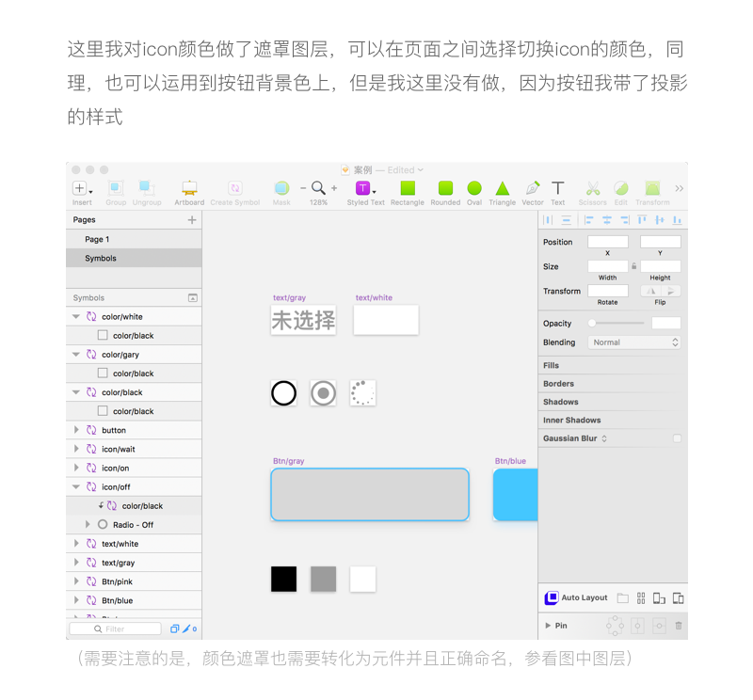The image size is (753, 700).
Task: Open the Blending mode Normal dropdown
Action: coord(633,342)
